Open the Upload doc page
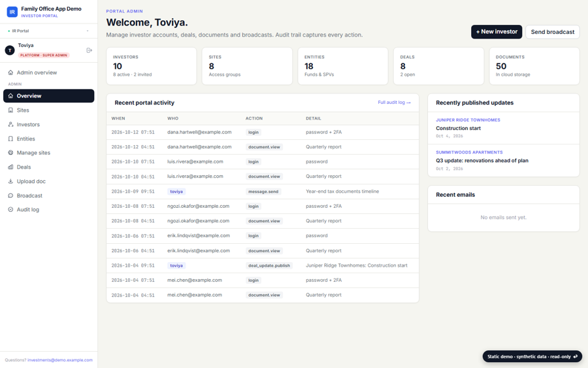588x368 pixels. pos(49,181)
